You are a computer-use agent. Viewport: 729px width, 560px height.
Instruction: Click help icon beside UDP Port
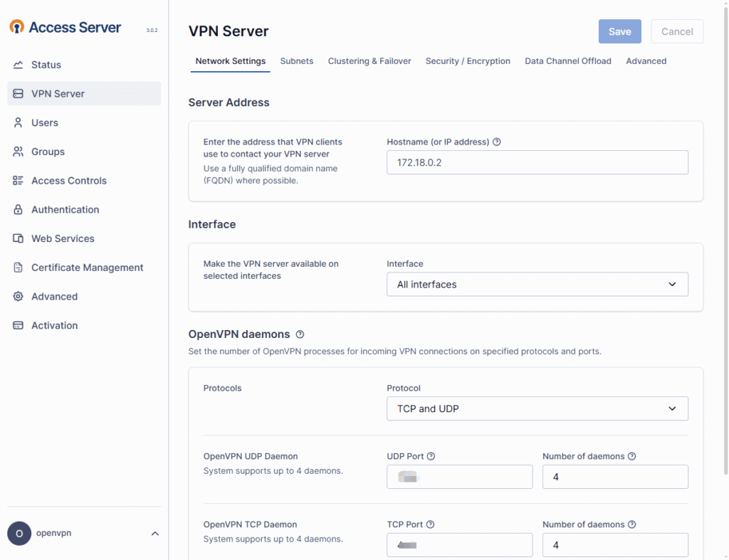point(431,456)
